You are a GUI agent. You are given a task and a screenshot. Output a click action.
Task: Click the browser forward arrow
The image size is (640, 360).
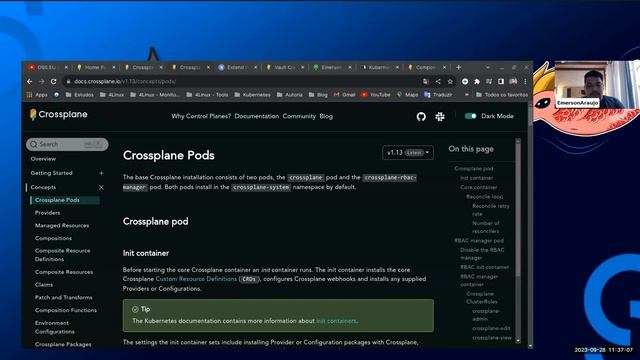click(41, 82)
